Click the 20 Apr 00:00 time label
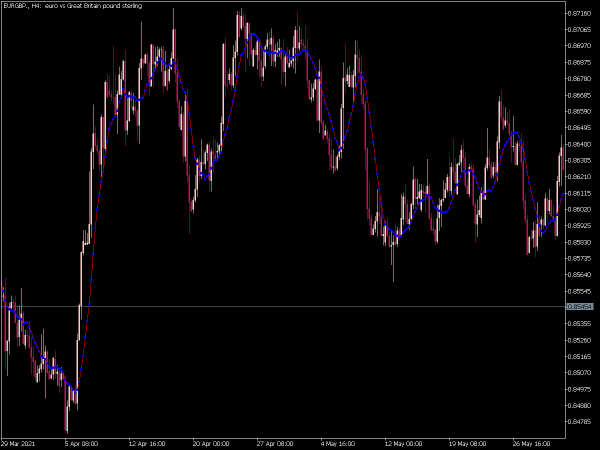 (211, 444)
